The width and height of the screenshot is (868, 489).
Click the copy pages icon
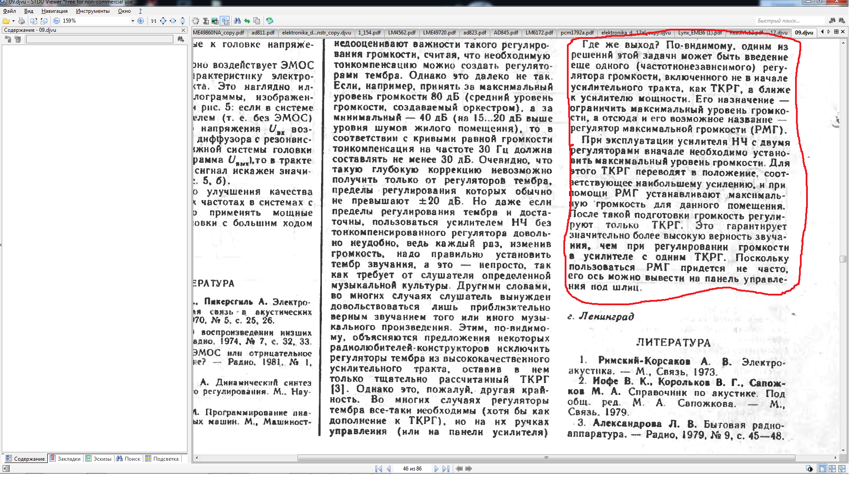point(257,21)
